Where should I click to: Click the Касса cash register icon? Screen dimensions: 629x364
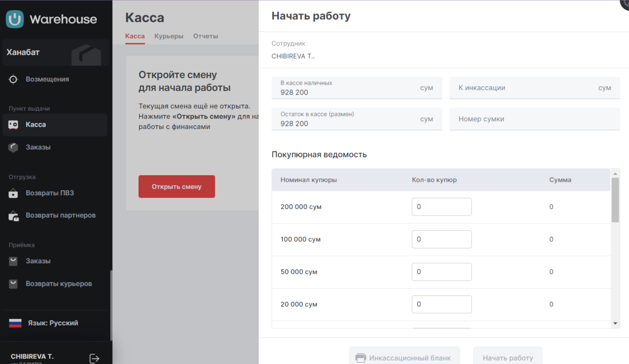click(14, 125)
